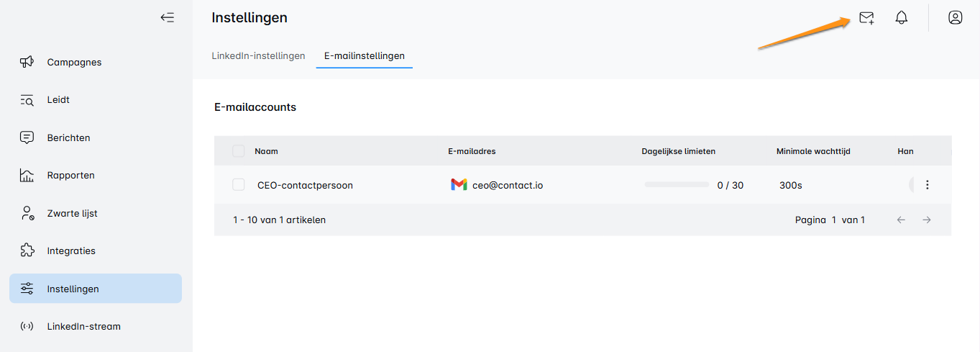The image size is (980, 352).
Task: Open three-dot menu for CEO-contactpersoon
Action: click(927, 185)
